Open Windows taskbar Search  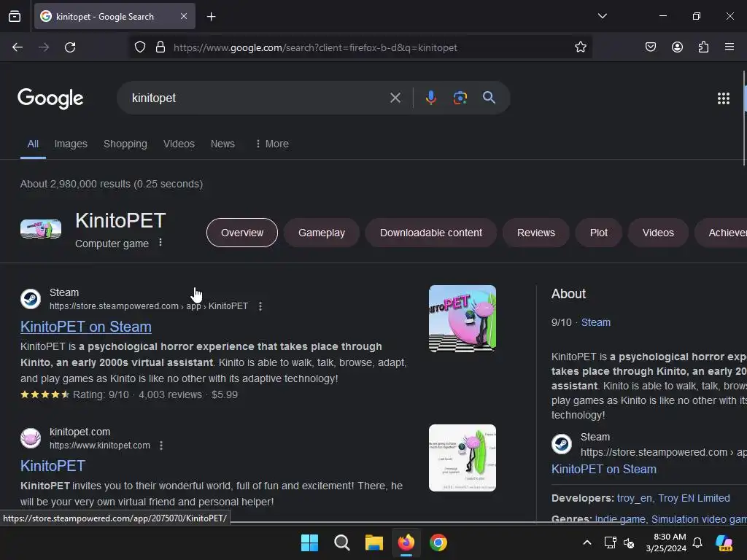click(341, 542)
